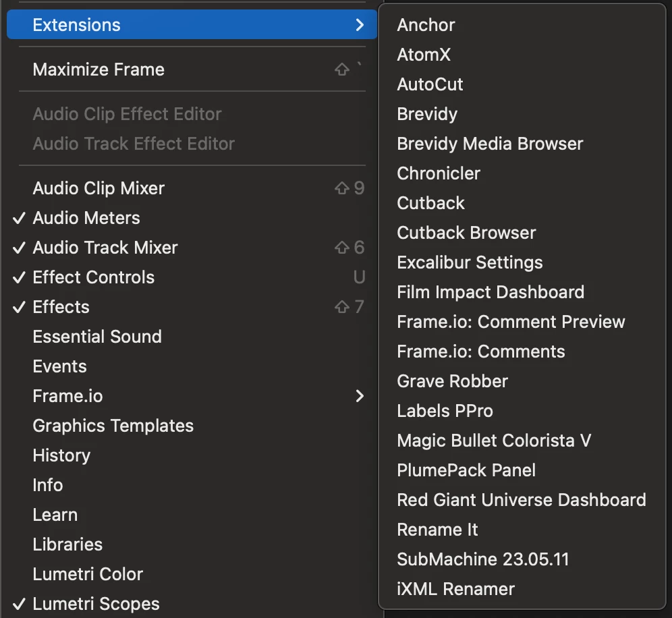This screenshot has width=672, height=618.
Task: Open Film Impact Dashboard
Action: (x=522, y=292)
